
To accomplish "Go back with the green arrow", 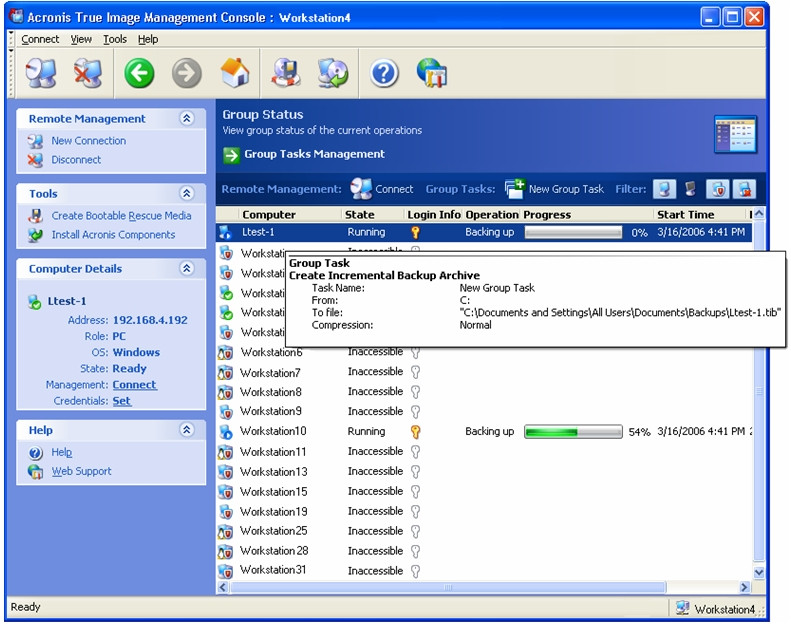I will (139, 74).
